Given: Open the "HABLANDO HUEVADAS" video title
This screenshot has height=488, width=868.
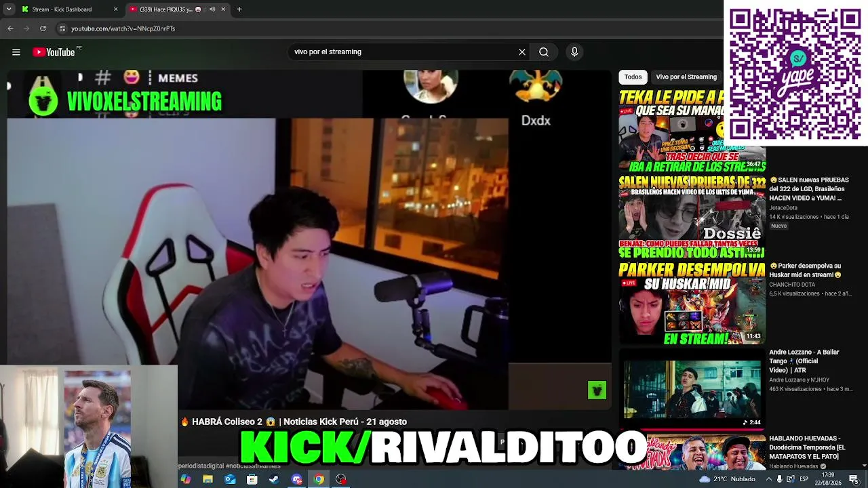Looking at the screenshot, I should 807,447.
